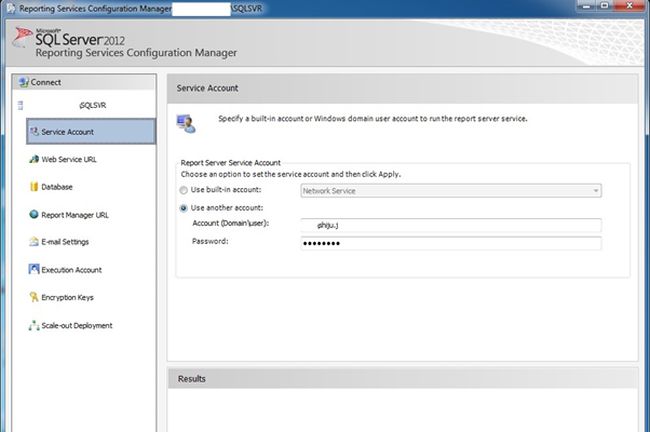Click the Password input field
Screen dimensions: 650x432
(x=451, y=243)
